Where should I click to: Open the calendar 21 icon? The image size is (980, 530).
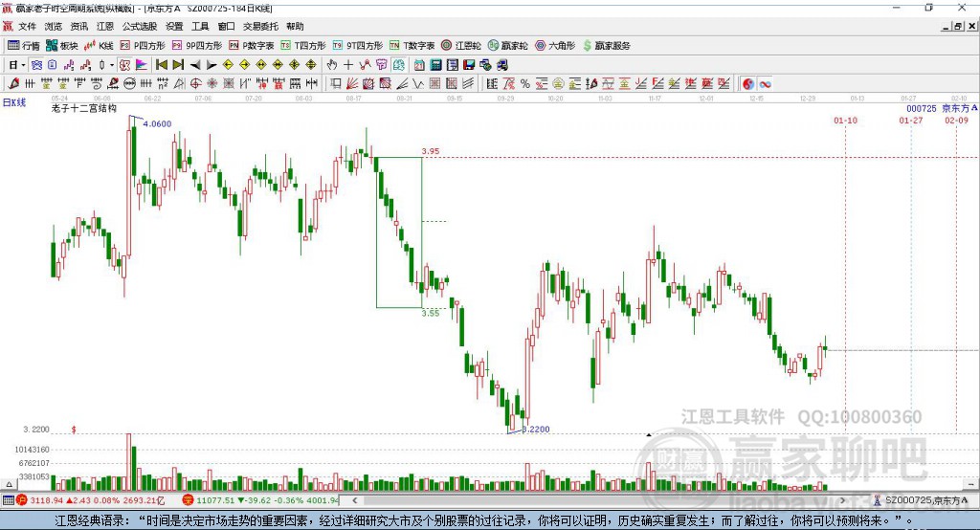click(419, 65)
